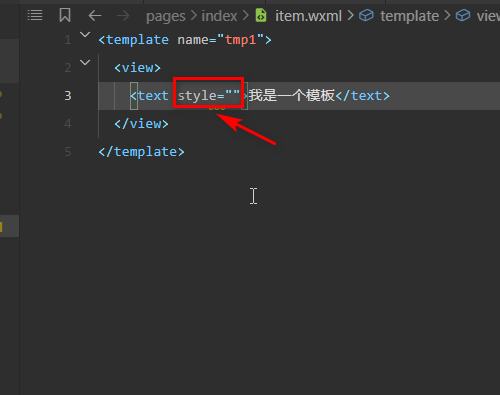Select 'pages' in the breadcrumb
Viewport: 500px width, 395px height.
point(166,16)
